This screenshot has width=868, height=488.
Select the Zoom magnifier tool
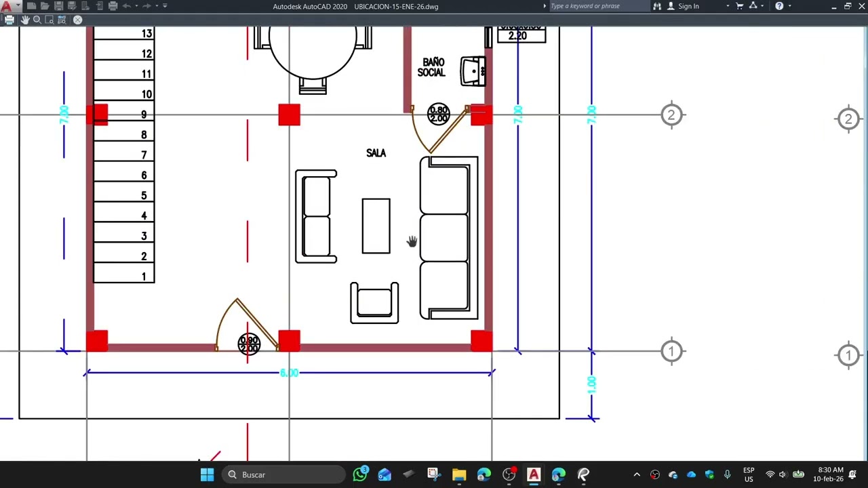[x=37, y=20]
